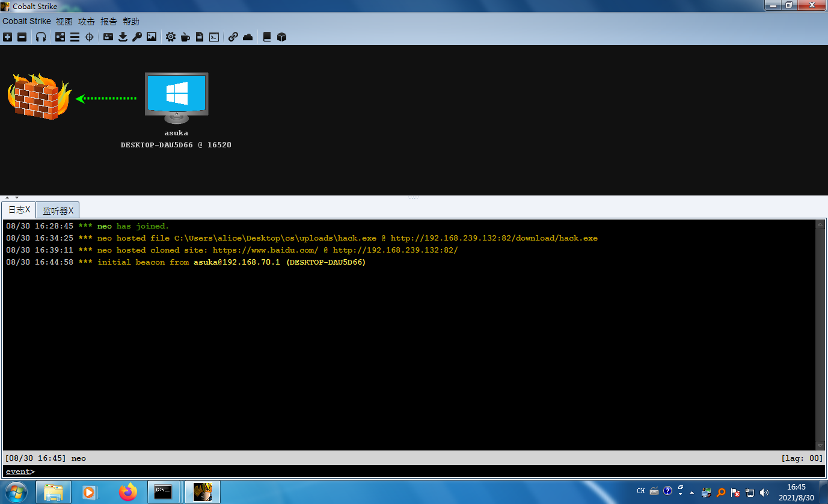
Task: Click the language bar options arrow
Action: tap(681, 494)
